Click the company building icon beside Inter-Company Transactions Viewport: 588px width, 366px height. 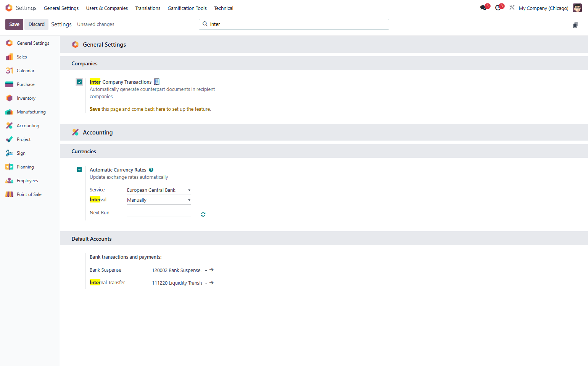pyautogui.click(x=157, y=82)
